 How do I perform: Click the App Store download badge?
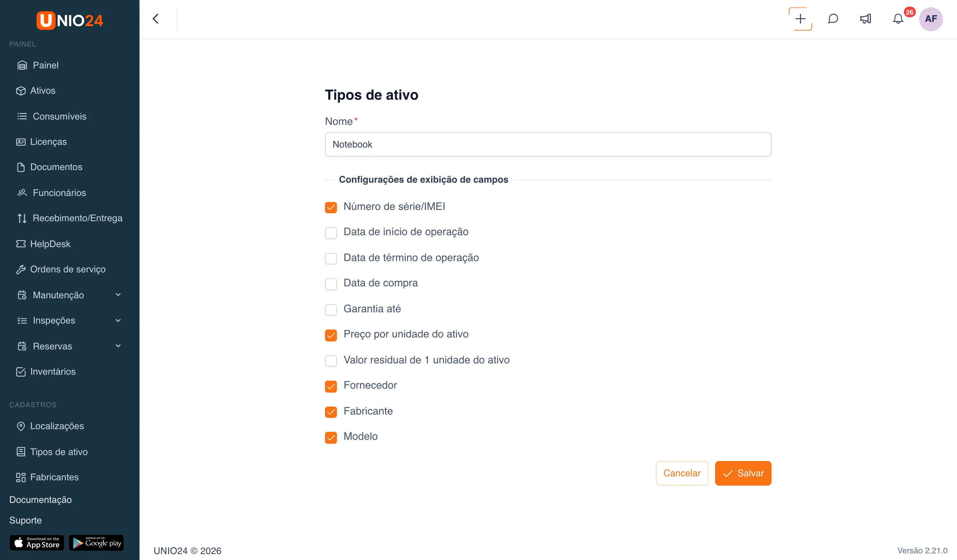pyautogui.click(x=37, y=542)
